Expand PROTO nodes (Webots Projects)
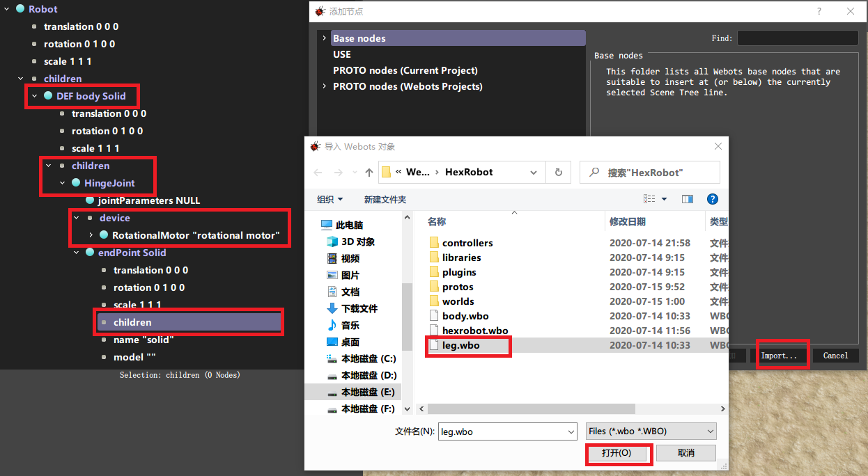 (x=324, y=86)
